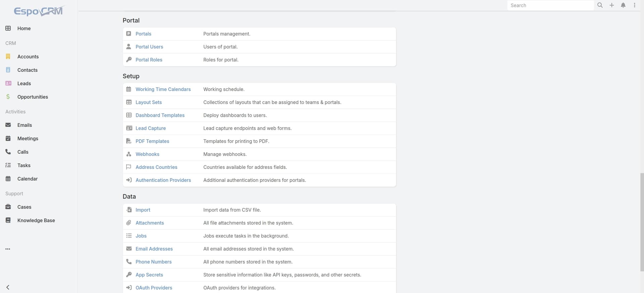Click the EspoCRM logo

tap(39, 11)
